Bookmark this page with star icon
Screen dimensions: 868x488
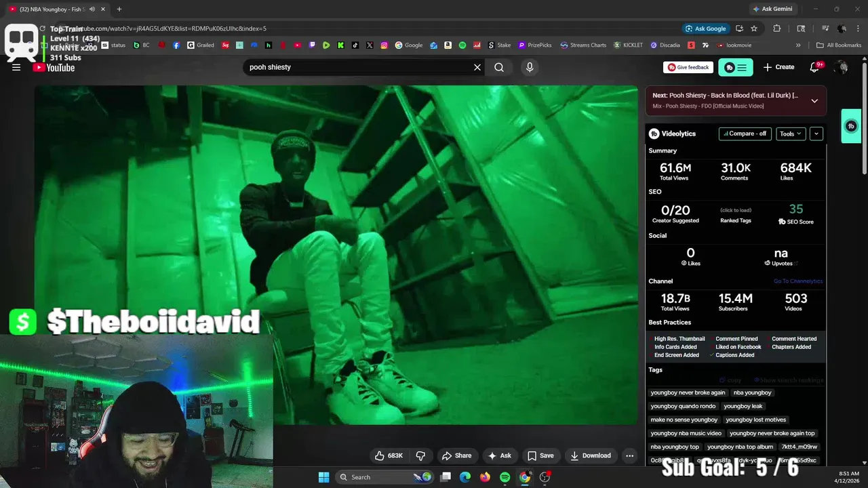point(753,28)
